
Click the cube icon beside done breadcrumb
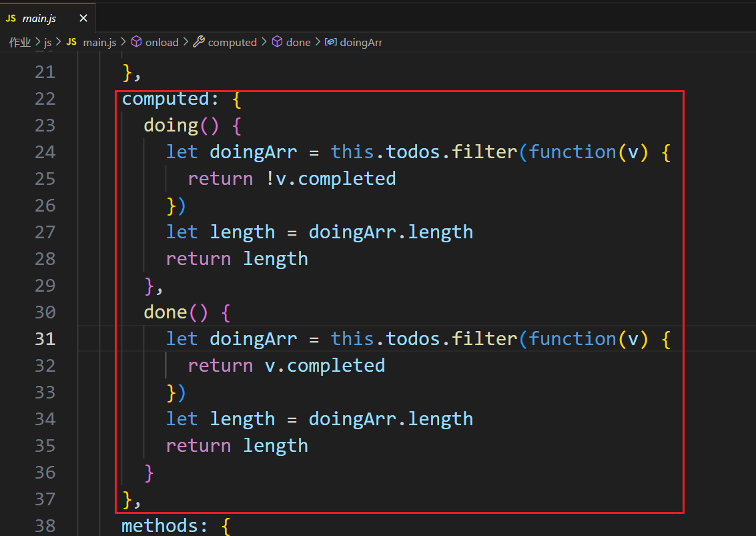tap(277, 42)
